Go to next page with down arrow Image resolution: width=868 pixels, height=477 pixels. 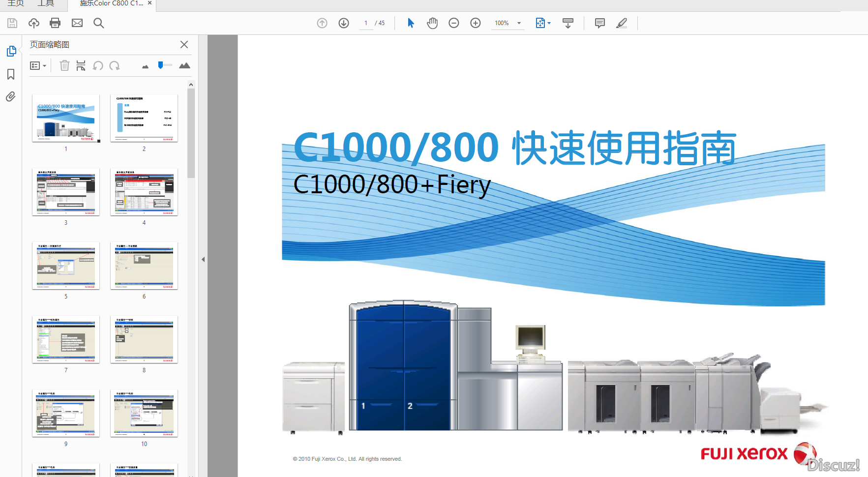344,23
